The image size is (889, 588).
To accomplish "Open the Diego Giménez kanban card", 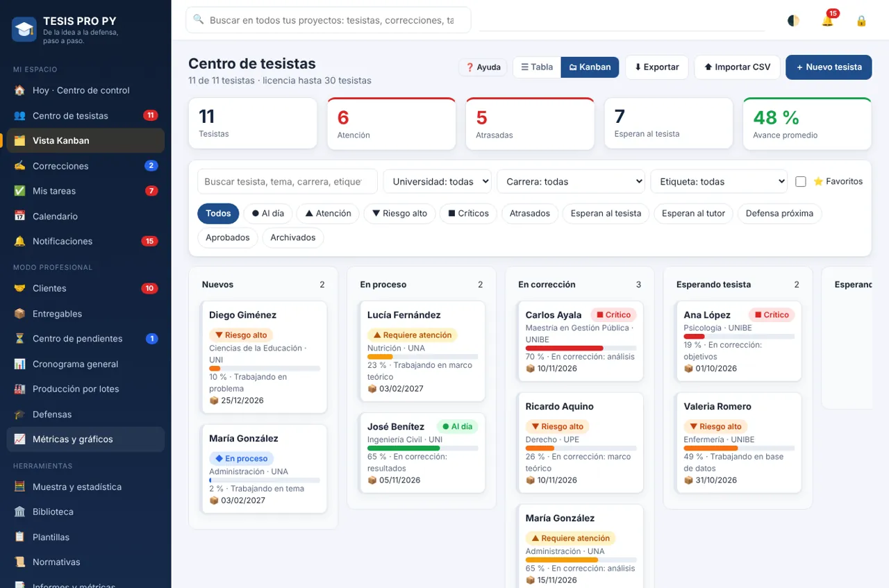I will pos(263,357).
